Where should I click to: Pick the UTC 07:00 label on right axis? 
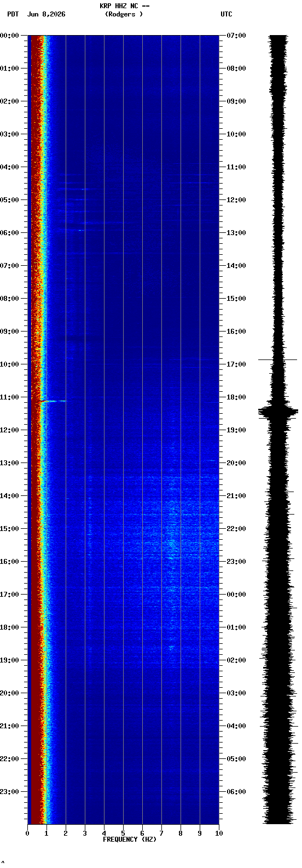[236, 36]
